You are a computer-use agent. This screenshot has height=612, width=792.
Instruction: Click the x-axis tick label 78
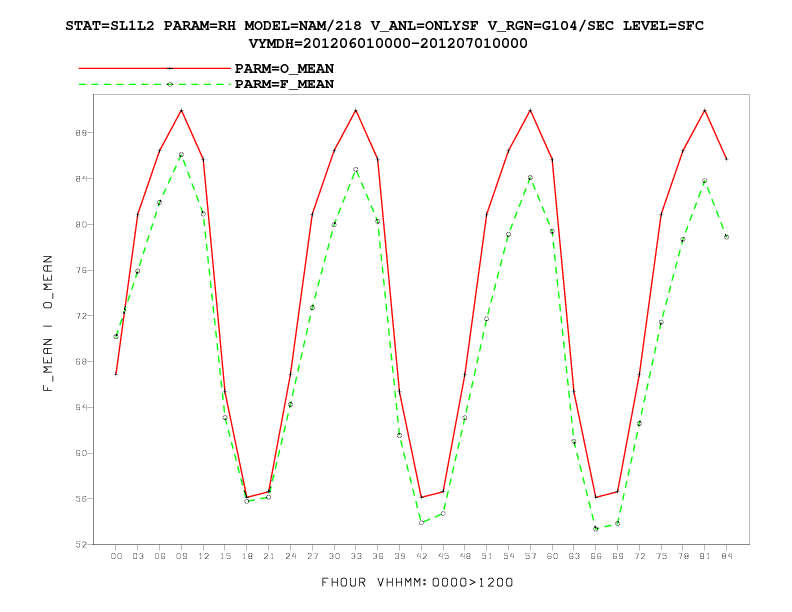(683, 556)
